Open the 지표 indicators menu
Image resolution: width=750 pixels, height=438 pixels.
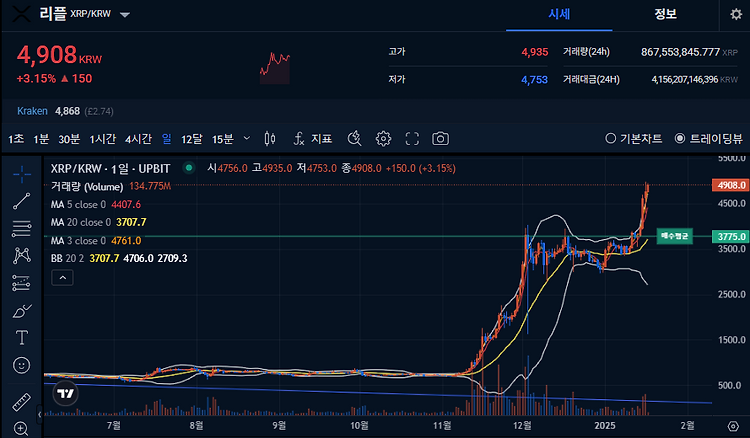point(313,139)
